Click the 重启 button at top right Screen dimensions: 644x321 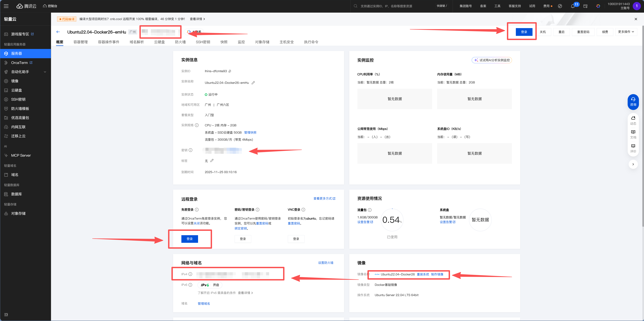(561, 32)
